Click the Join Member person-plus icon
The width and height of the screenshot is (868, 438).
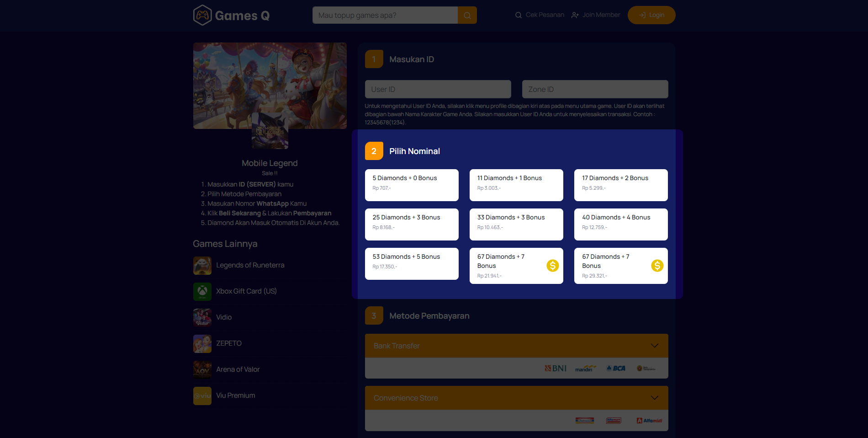575,15
